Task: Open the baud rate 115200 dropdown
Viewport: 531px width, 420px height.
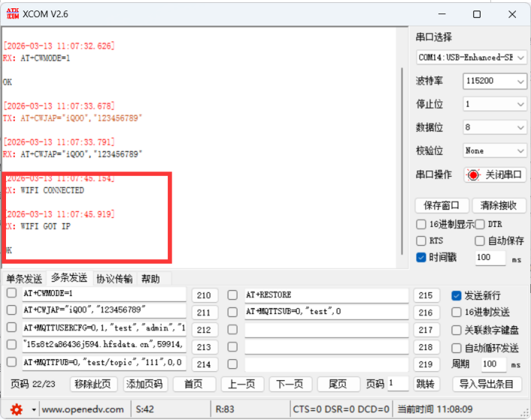Action: (495, 81)
